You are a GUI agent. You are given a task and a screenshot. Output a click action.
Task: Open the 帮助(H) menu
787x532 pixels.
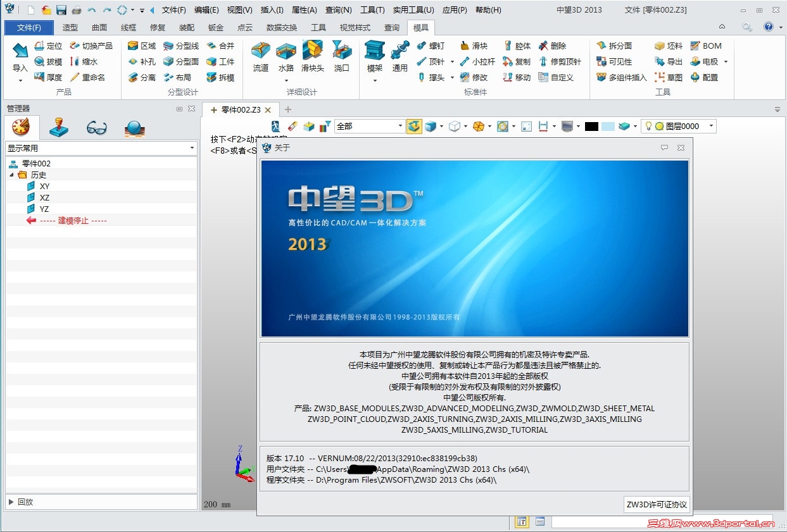(488, 10)
